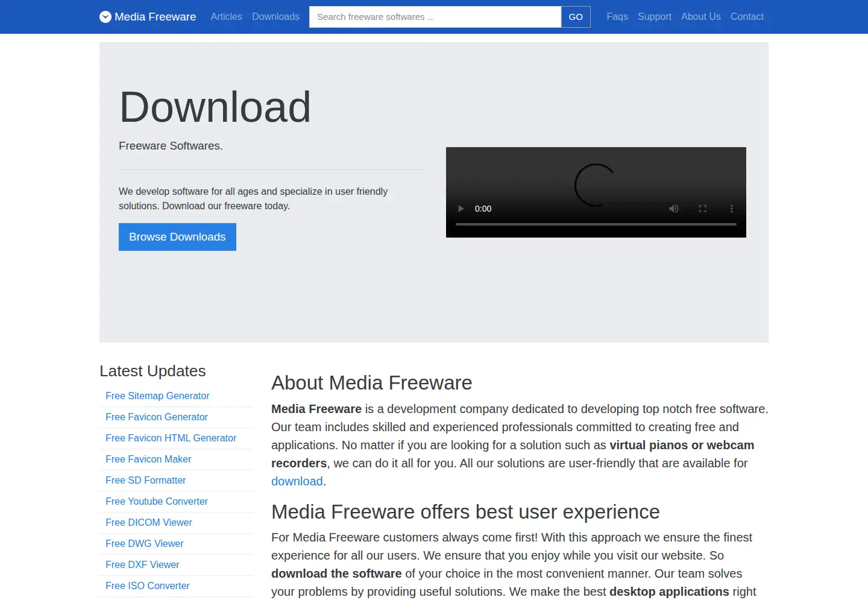Play the video in the player
The image size is (868, 603).
tap(461, 209)
